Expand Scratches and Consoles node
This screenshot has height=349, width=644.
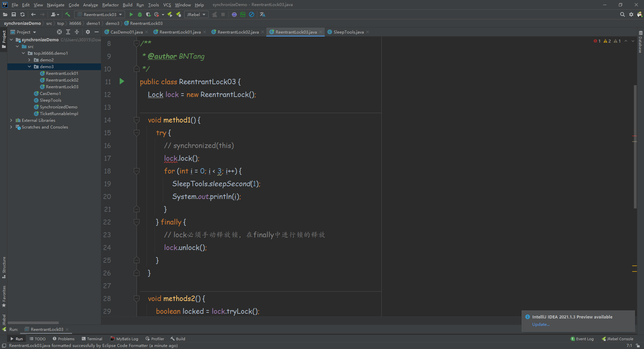point(11,127)
